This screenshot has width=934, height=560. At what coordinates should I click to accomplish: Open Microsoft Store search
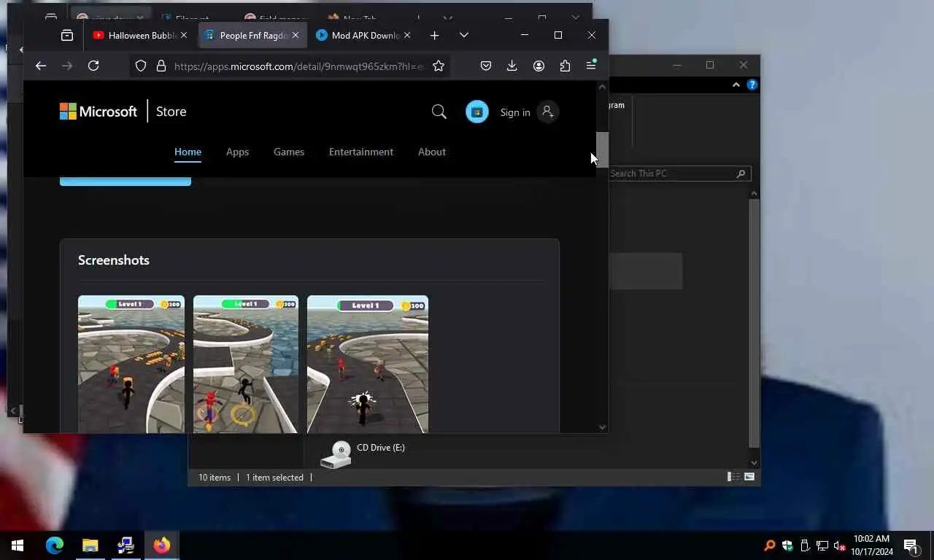[439, 112]
